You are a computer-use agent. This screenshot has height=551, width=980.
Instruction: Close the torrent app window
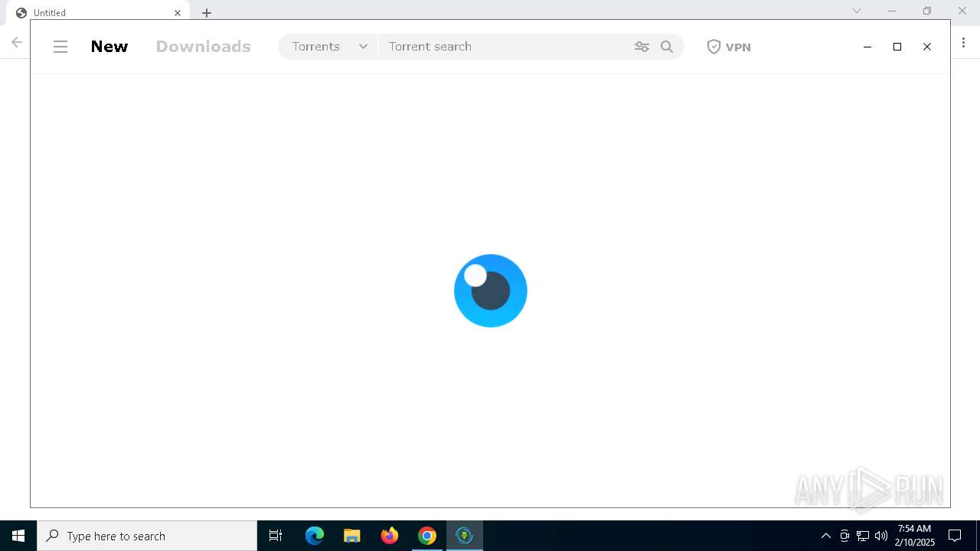(x=927, y=47)
